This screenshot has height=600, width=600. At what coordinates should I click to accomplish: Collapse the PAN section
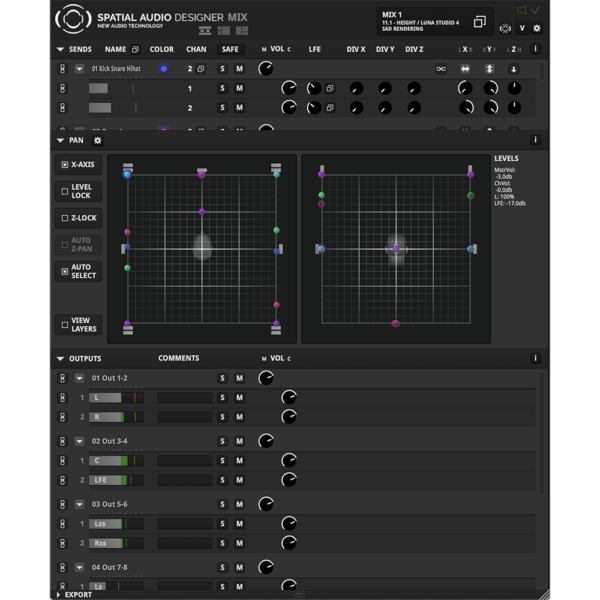point(60,140)
